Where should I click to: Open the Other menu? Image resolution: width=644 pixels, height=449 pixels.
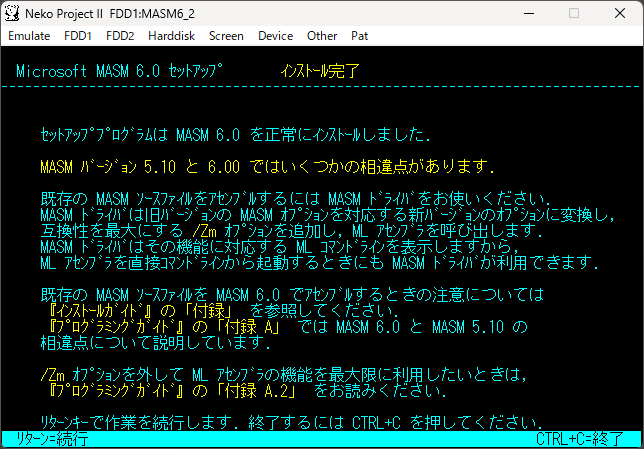(322, 36)
